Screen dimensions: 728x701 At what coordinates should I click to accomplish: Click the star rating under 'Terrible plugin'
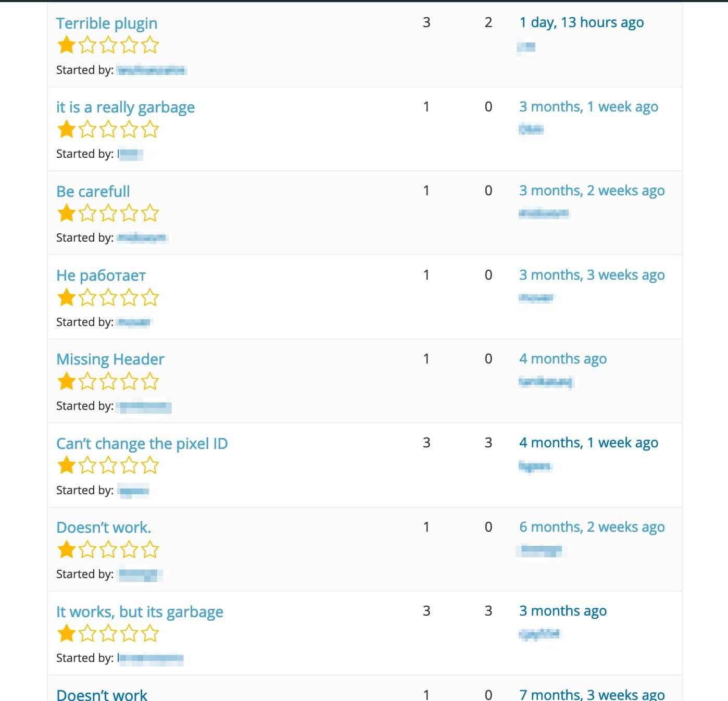pos(108,45)
